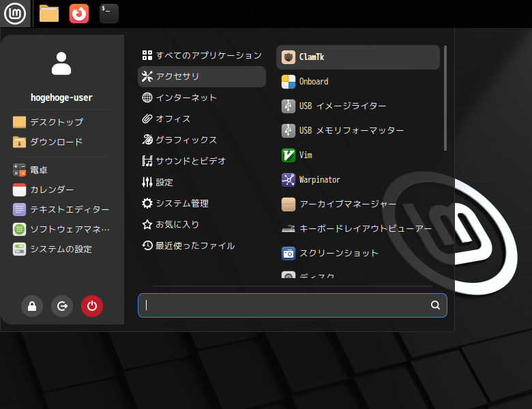Image resolution: width=532 pixels, height=409 pixels.
Task: Select the グラフィックス category
Action: [202, 140]
